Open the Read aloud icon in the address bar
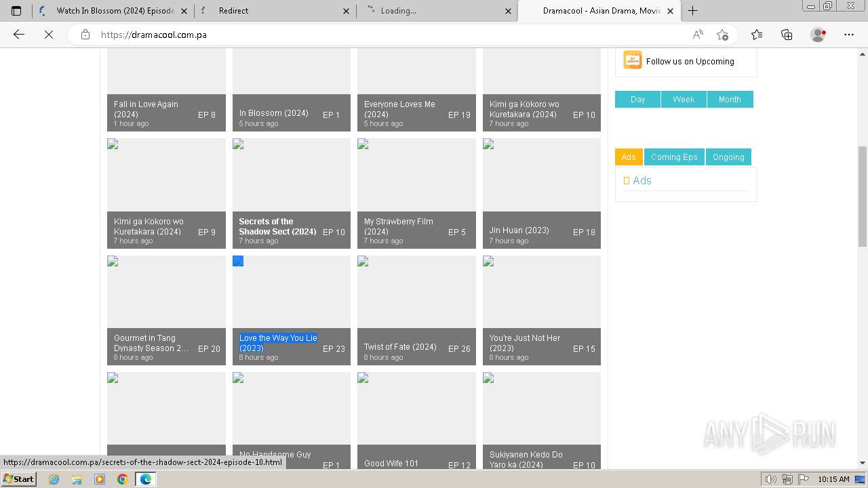Image resolution: width=868 pixels, height=488 pixels. point(698,35)
